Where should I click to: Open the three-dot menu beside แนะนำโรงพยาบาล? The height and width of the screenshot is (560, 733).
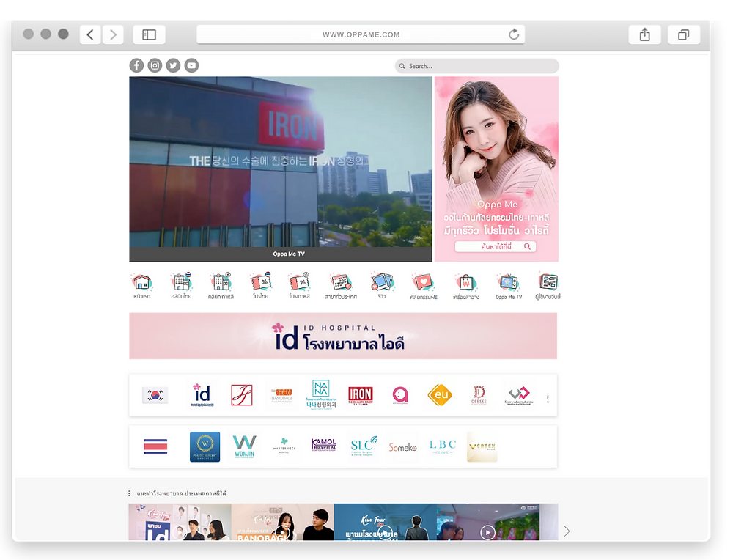[129, 493]
